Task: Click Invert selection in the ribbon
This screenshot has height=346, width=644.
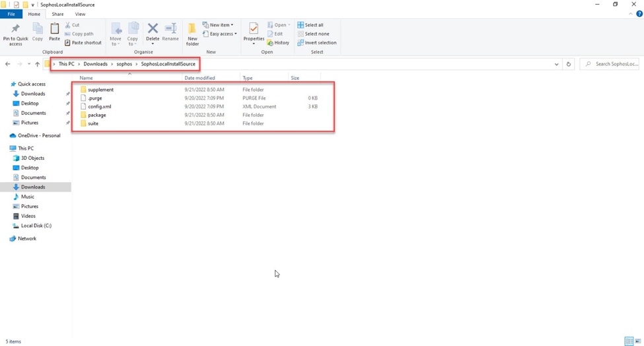Action: pyautogui.click(x=316, y=43)
